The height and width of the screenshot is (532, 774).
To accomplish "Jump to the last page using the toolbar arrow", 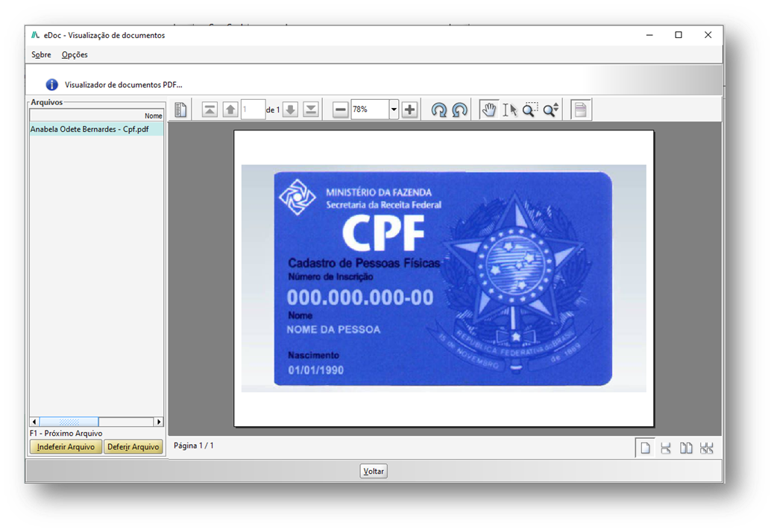I will pyautogui.click(x=311, y=110).
